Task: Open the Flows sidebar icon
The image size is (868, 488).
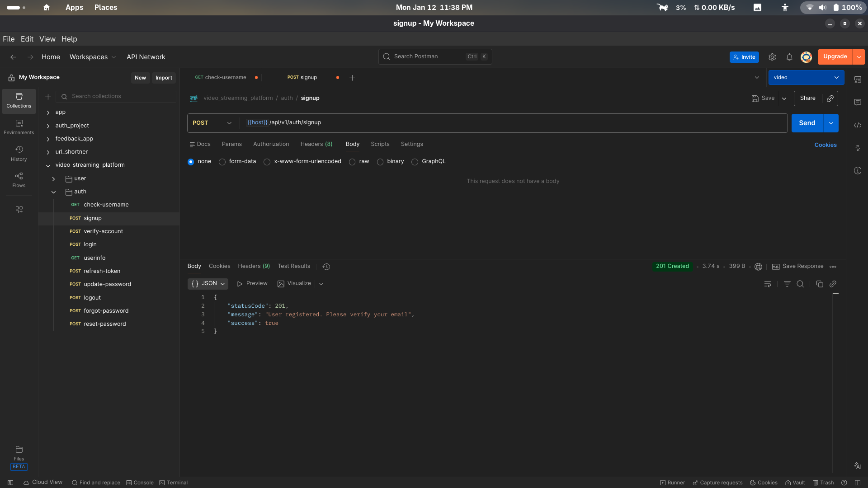Action: tap(19, 179)
